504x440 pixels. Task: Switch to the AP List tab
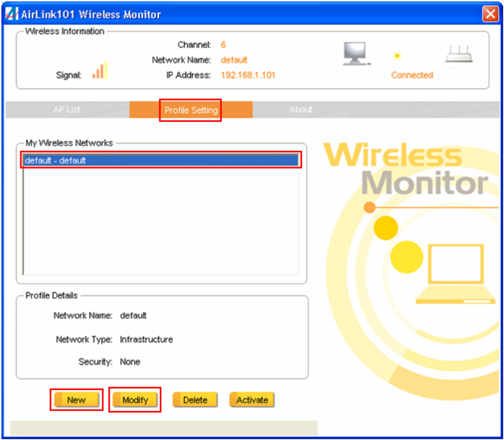(x=67, y=110)
